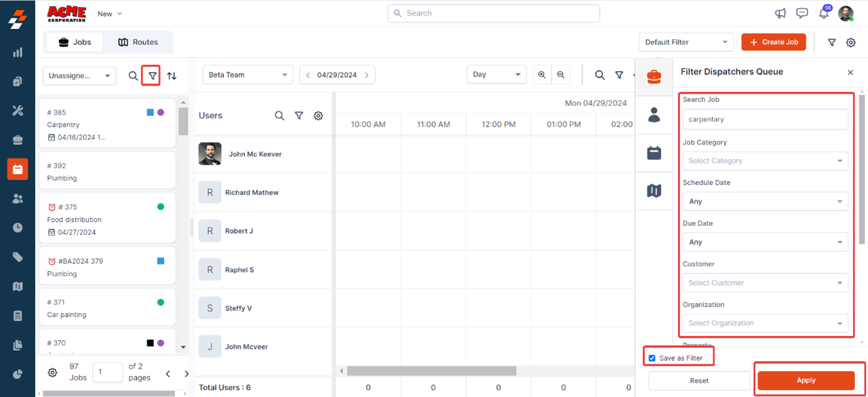Expand the Job Category dropdown
This screenshot has width=868, height=397.
[765, 161]
